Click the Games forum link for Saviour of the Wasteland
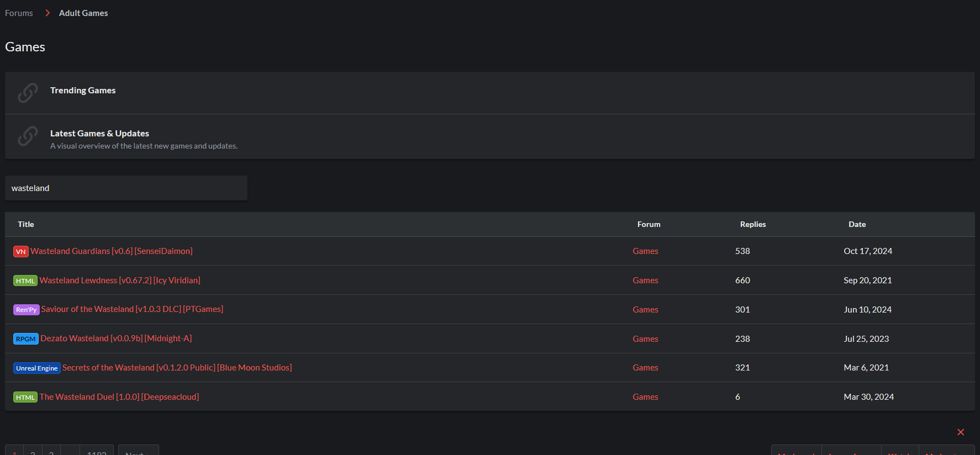 645,309
